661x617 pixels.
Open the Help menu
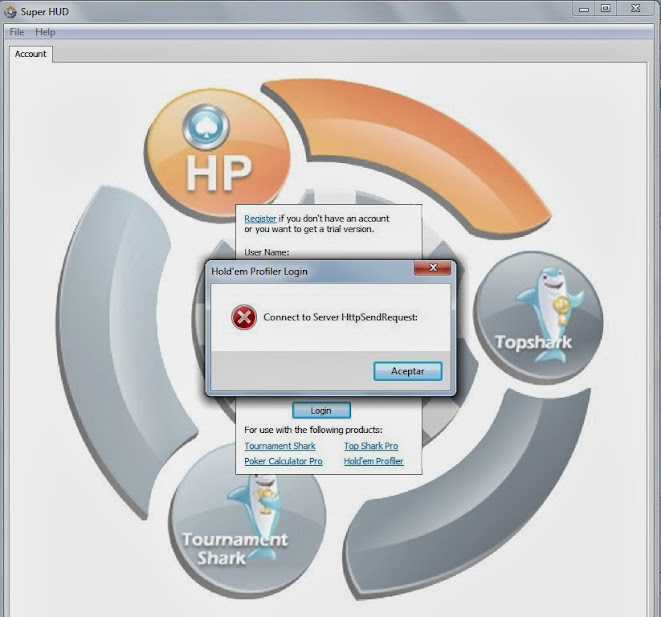(x=45, y=32)
